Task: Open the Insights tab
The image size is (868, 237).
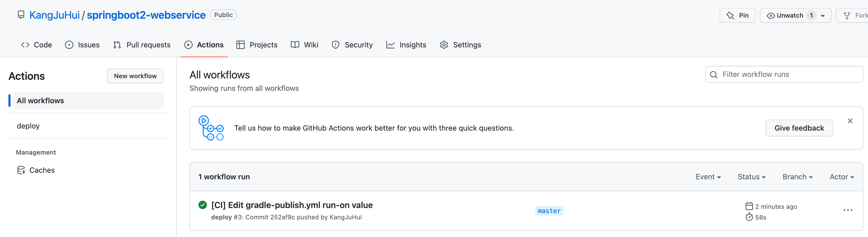Action: click(x=406, y=45)
